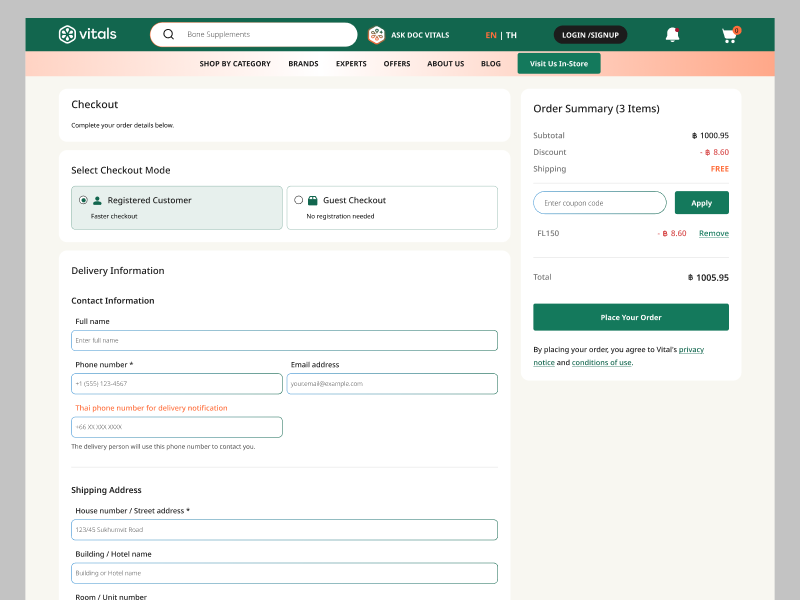Select the Registered Customer radio button
Viewport: 800px width, 600px height.
[x=83, y=200]
